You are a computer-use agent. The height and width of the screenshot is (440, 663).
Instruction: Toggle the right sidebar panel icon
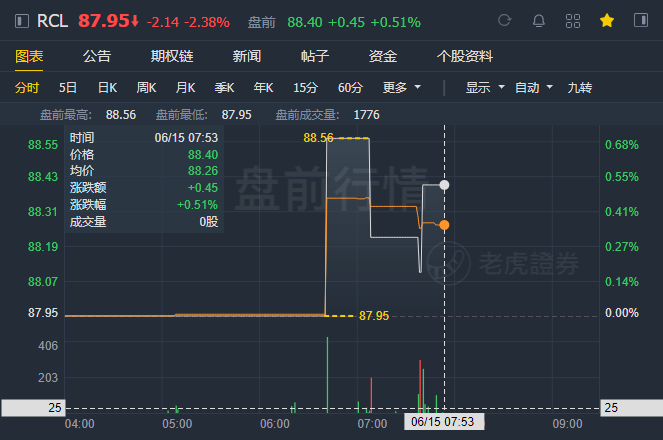point(641,20)
